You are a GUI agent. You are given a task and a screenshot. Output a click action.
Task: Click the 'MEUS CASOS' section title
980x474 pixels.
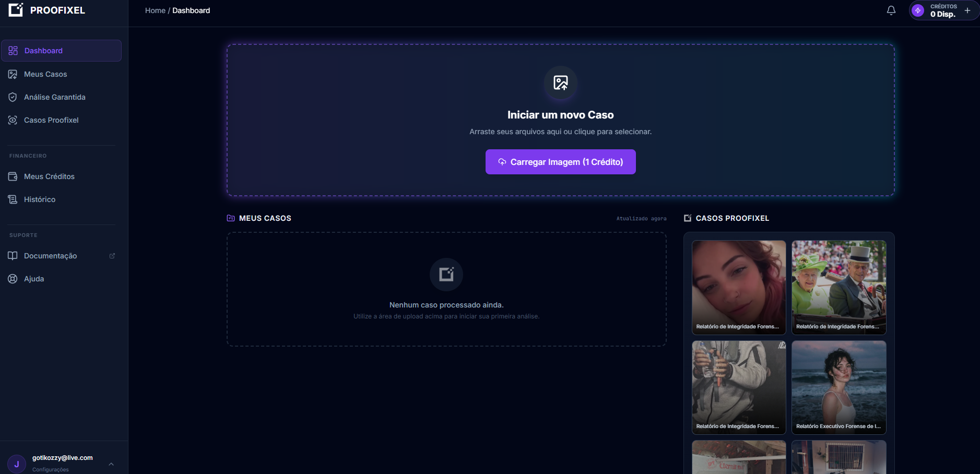point(265,218)
